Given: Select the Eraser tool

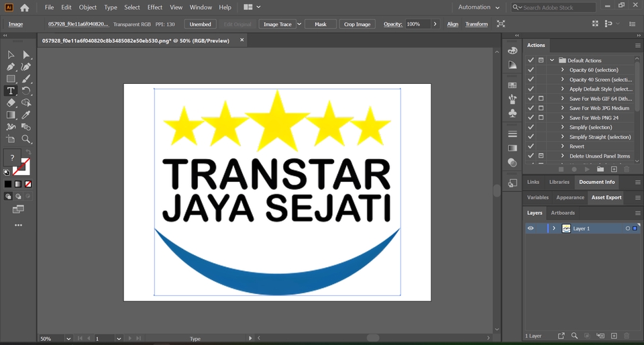Looking at the screenshot, I should 11,103.
